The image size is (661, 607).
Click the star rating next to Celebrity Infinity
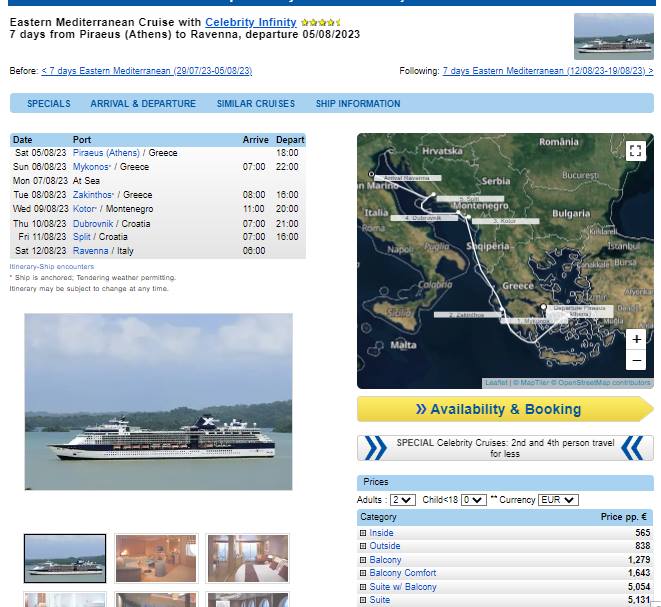[x=321, y=22]
